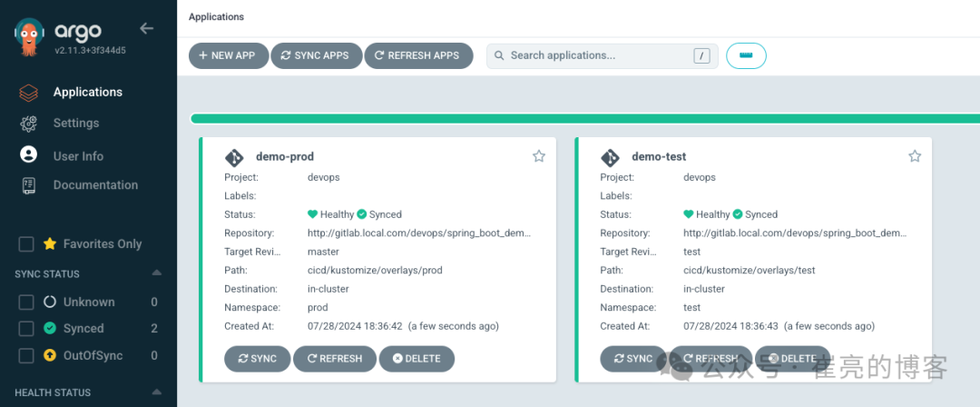Screen dimensions: 980x407
Task: Star the demo-test application as favorite
Action: point(915,156)
